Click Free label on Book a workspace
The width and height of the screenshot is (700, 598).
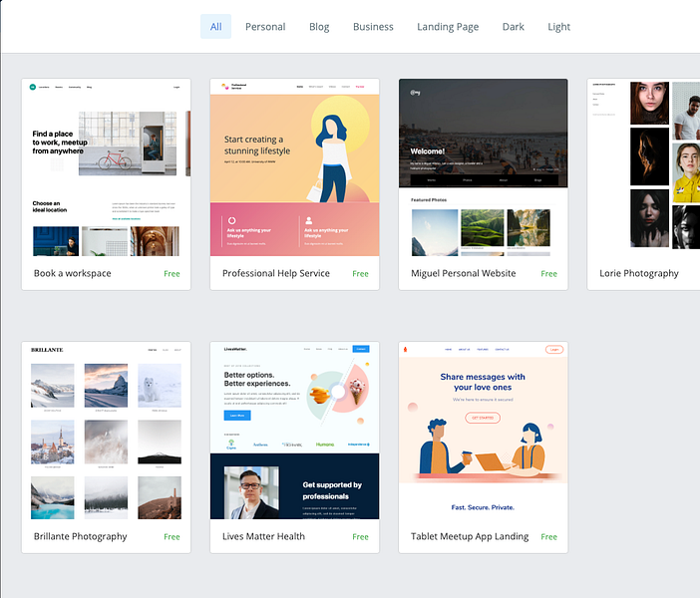pos(172,273)
